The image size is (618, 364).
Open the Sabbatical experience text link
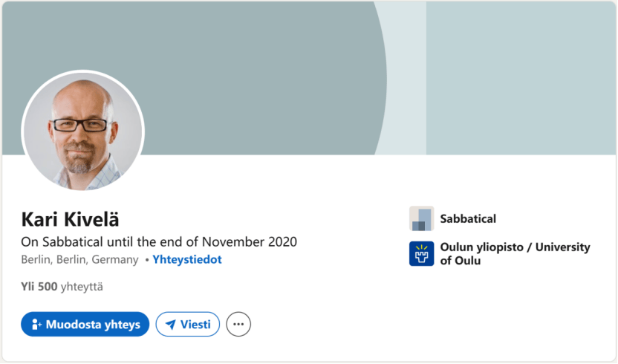(x=468, y=218)
